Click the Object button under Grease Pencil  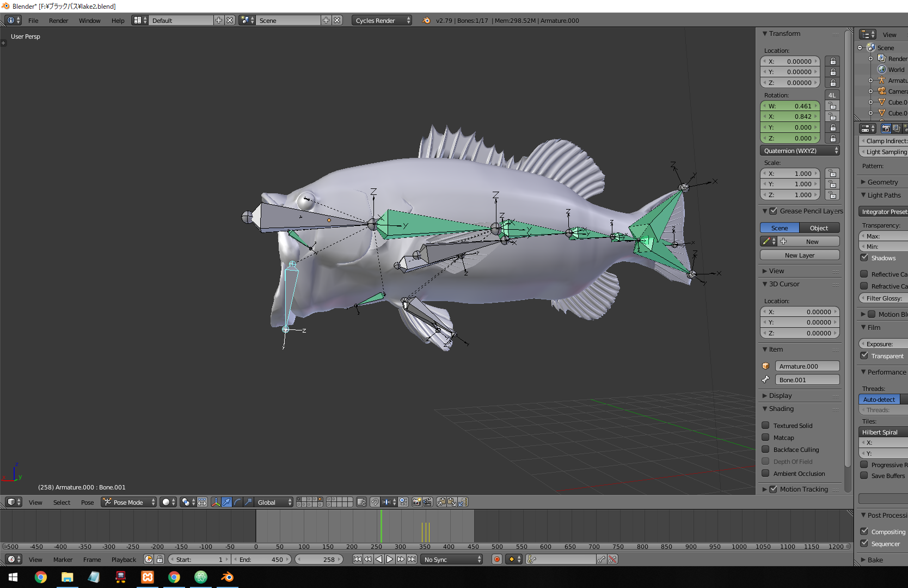pos(819,228)
